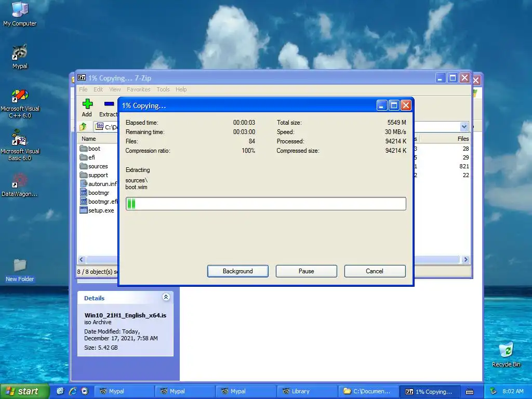Click the 7-Zip title bar icon
This screenshot has width=532, height=399.
pos(82,78)
